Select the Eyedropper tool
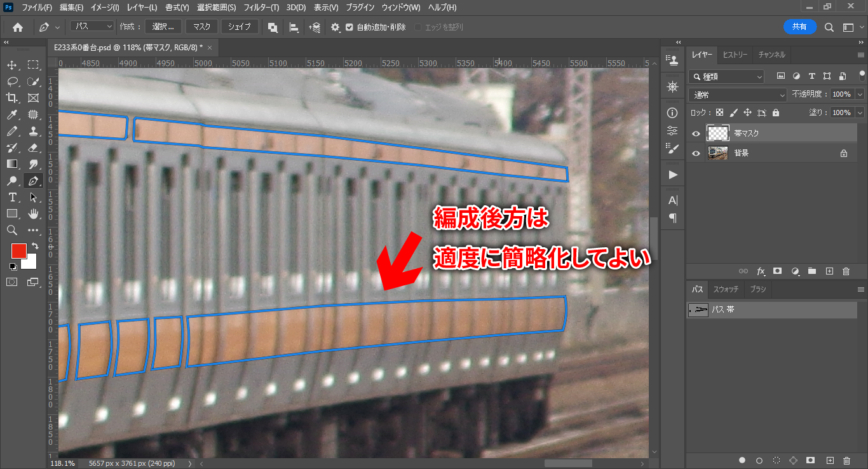The width and height of the screenshot is (868, 469). pos(12,114)
